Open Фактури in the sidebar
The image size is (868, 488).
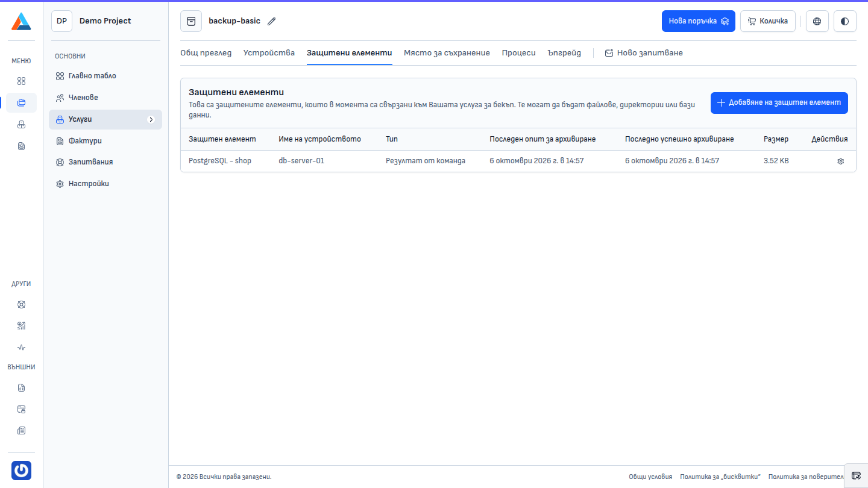click(x=105, y=141)
